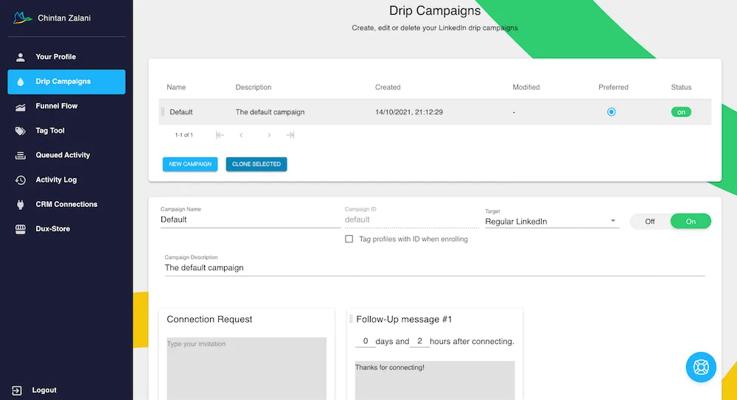Select the Preferred radio button for Default
737x400 pixels.
click(611, 112)
